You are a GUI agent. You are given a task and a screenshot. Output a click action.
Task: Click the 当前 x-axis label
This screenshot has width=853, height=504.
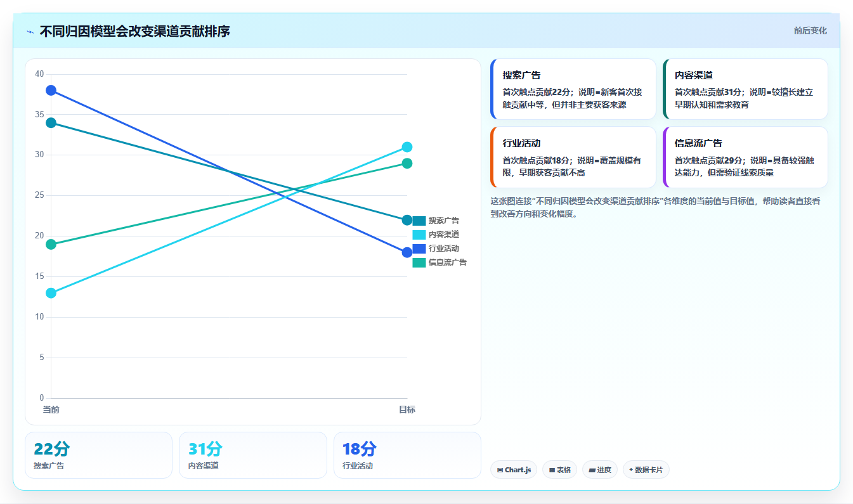tap(51, 410)
